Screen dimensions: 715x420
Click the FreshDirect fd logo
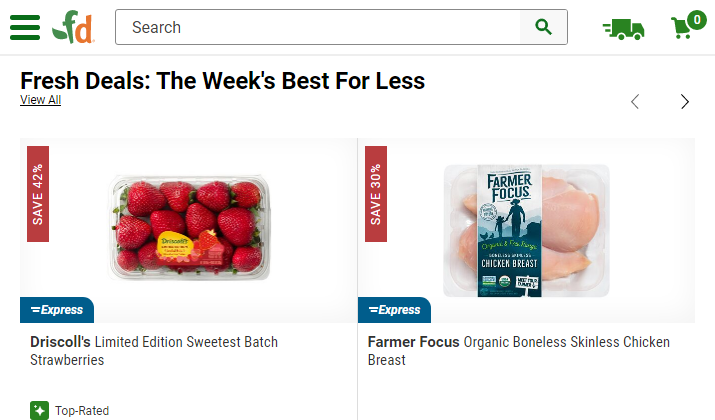coord(74,27)
